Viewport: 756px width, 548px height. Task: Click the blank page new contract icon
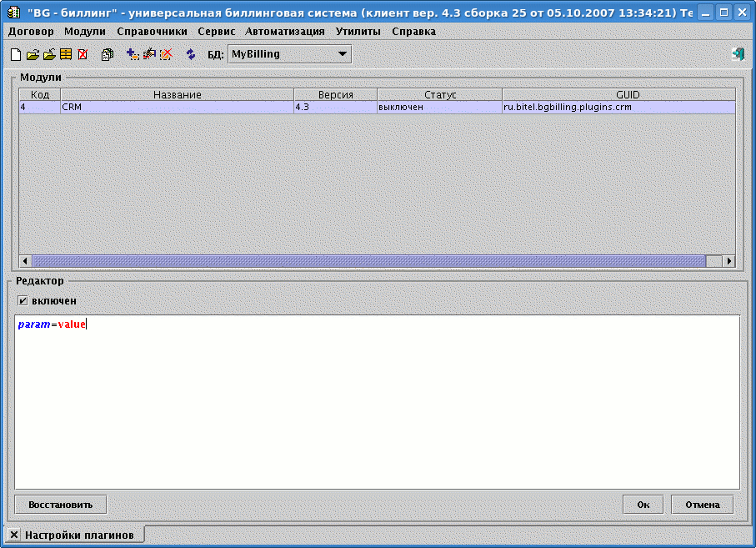[x=16, y=55]
